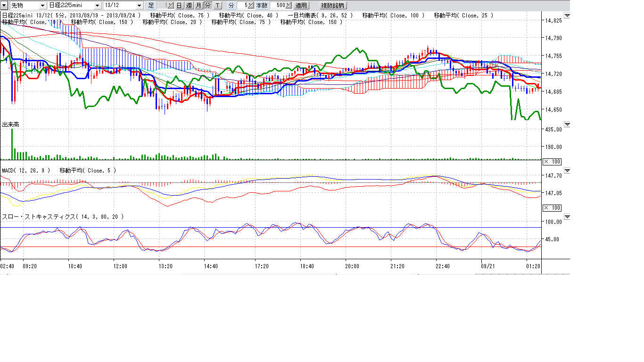The height and width of the screenshot is (362, 644).
Task: Open the 先物 product type dropdown
Action: pos(43,6)
